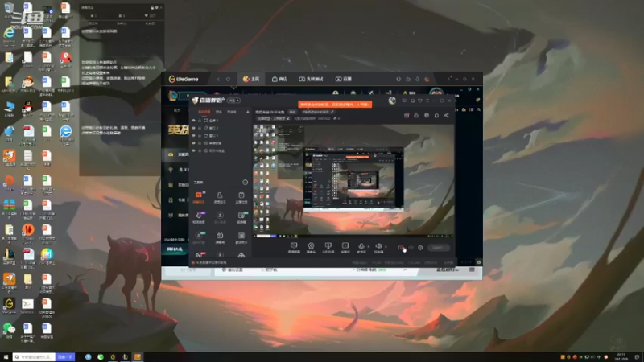The image size is (644, 362).
Task: Toggle the eye icon for source 窗口 1
Action: (193, 135)
